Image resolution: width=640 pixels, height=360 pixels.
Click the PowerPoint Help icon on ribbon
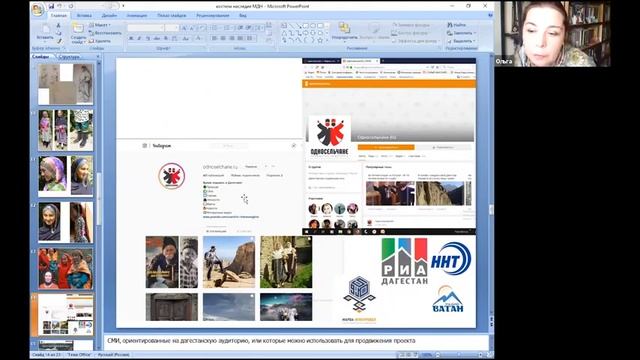490,16
